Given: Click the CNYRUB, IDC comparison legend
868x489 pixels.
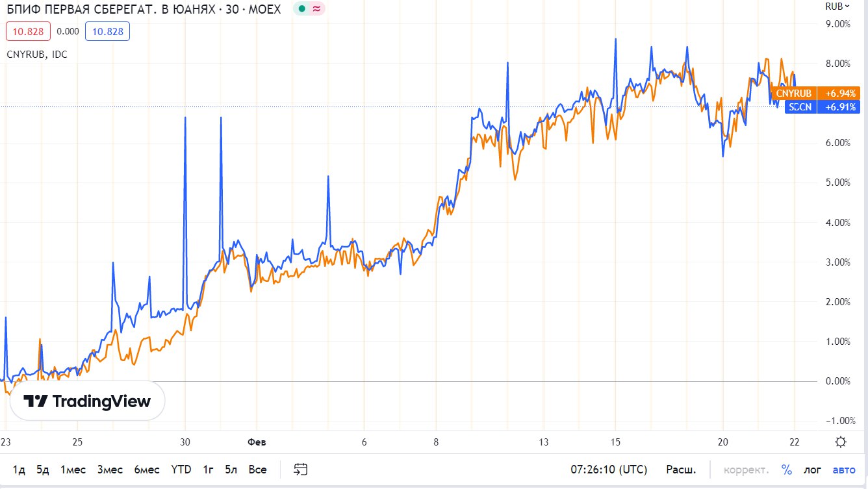Looking at the screenshot, I should (37, 55).
